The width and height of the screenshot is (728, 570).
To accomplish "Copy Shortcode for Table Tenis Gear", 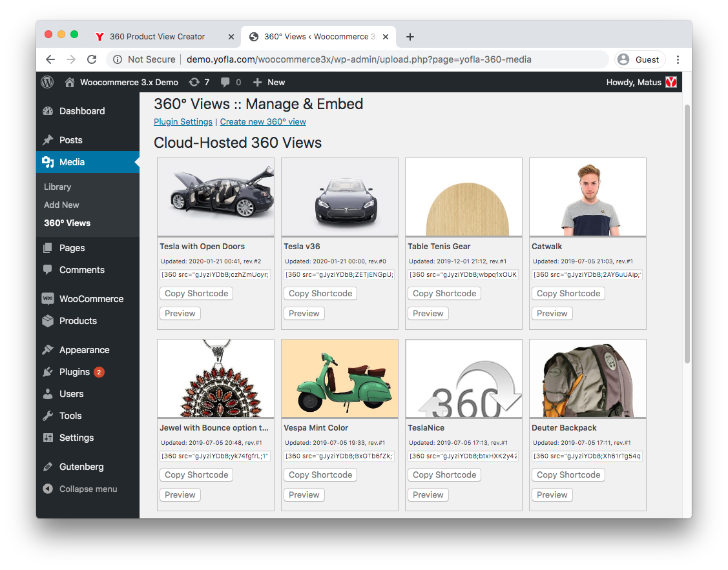I will [444, 294].
